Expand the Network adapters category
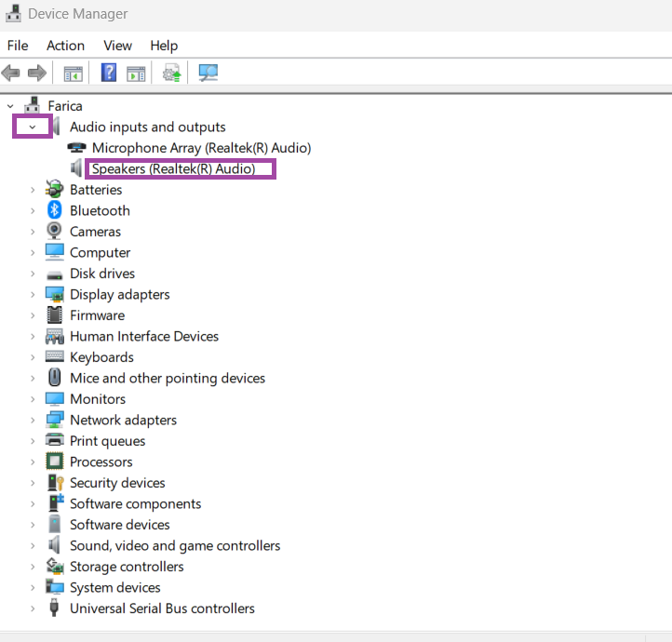The width and height of the screenshot is (672, 642). (x=32, y=420)
